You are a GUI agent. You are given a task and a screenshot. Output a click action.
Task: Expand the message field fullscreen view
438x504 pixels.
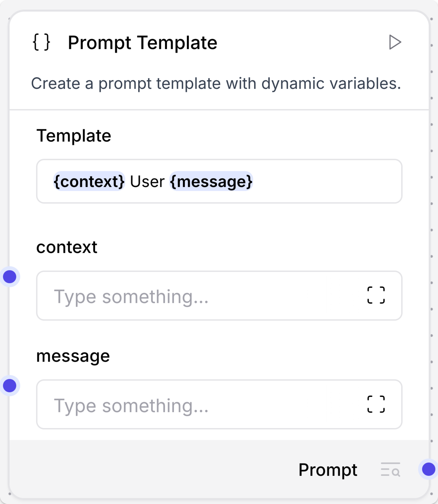click(376, 404)
